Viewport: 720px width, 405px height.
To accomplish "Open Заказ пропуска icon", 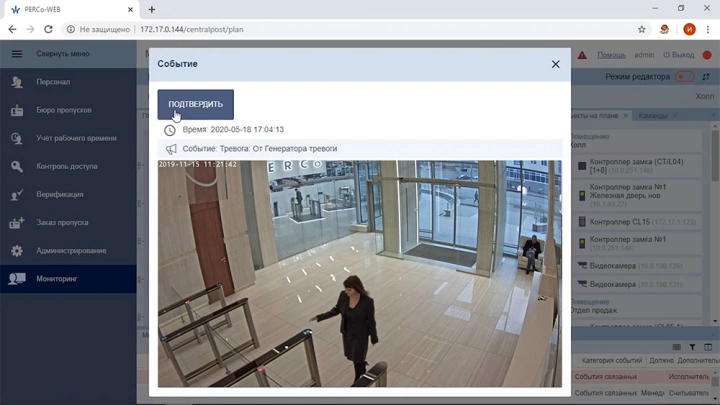I will [x=17, y=223].
